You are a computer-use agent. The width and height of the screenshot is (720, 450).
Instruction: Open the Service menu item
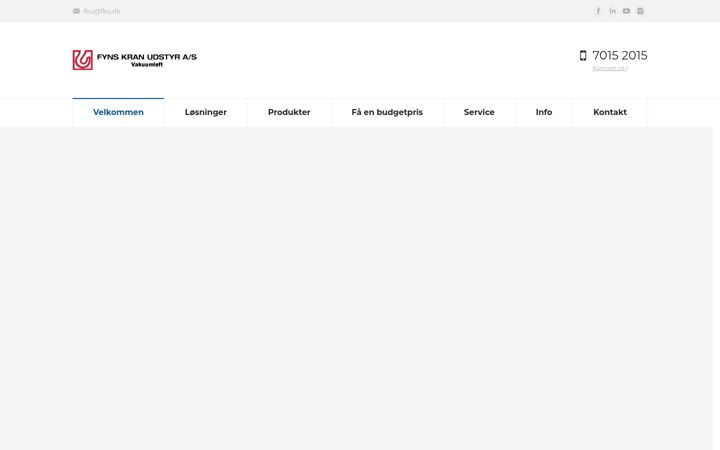coord(479,112)
